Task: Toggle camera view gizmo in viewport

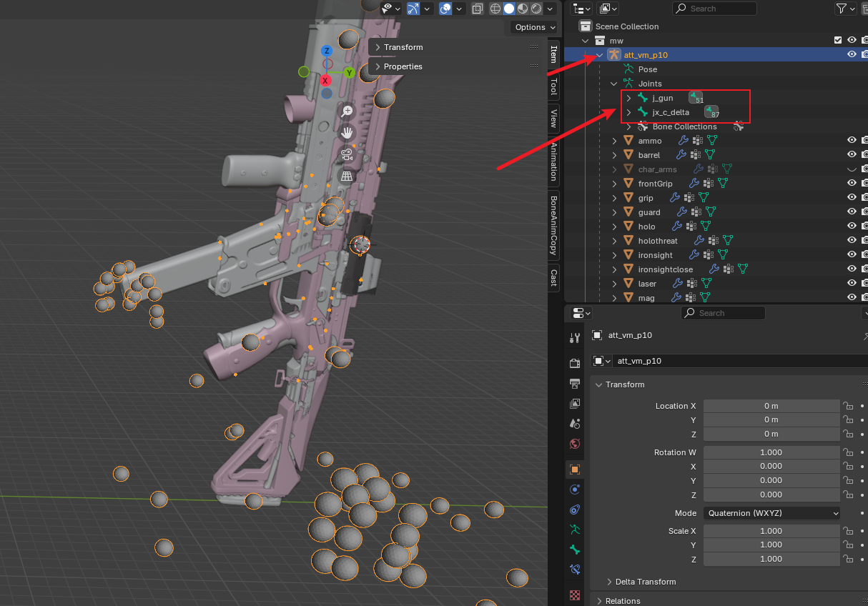Action: 347,154
